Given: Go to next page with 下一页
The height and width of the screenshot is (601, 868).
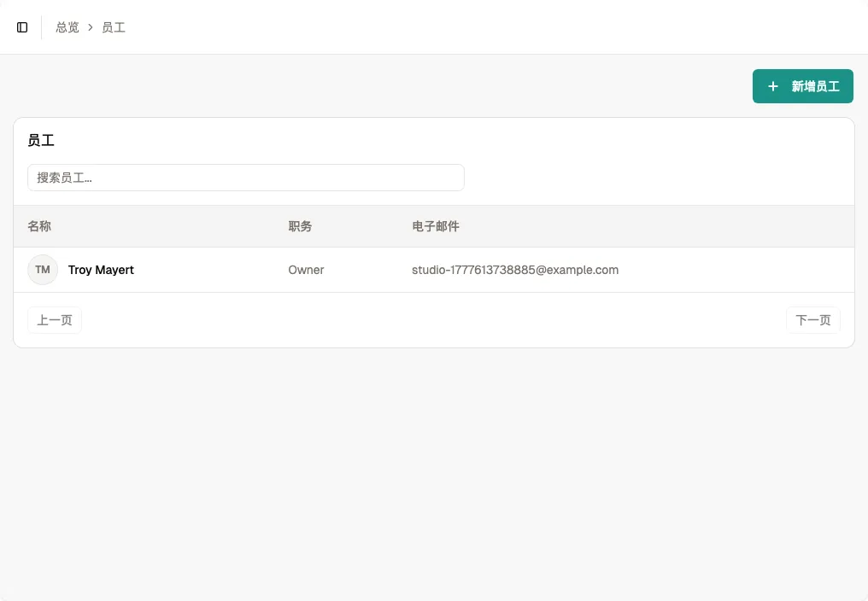Looking at the screenshot, I should [x=813, y=320].
